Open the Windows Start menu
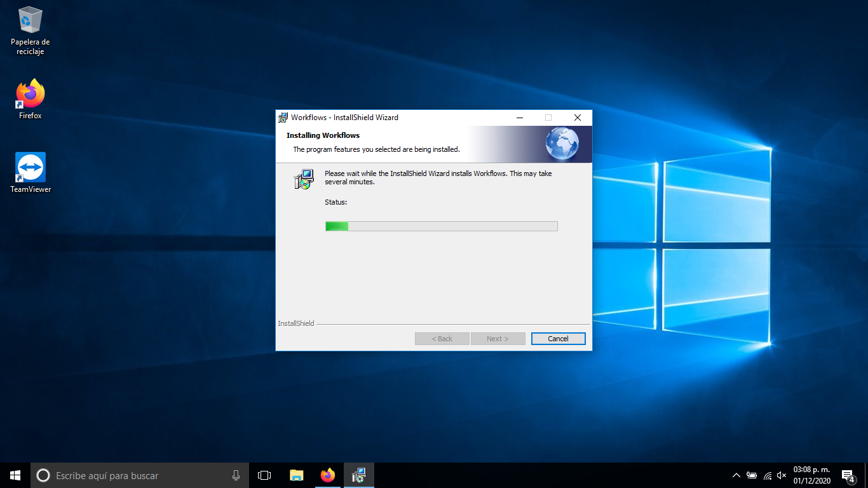This screenshot has height=488, width=868. pyautogui.click(x=15, y=475)
